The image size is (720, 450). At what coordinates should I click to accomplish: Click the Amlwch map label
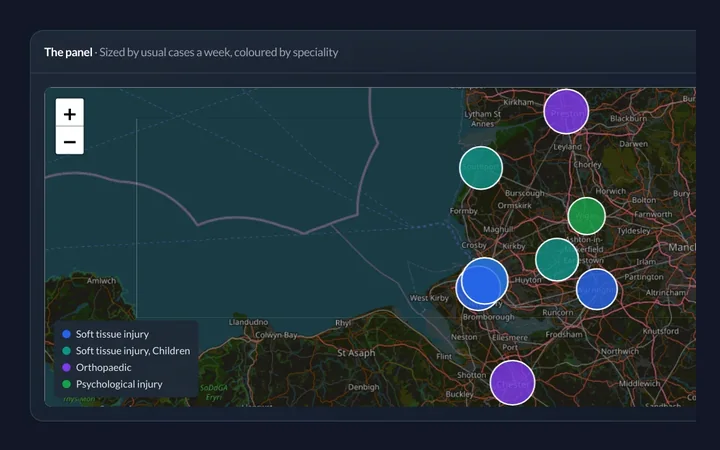pos(101,281)
